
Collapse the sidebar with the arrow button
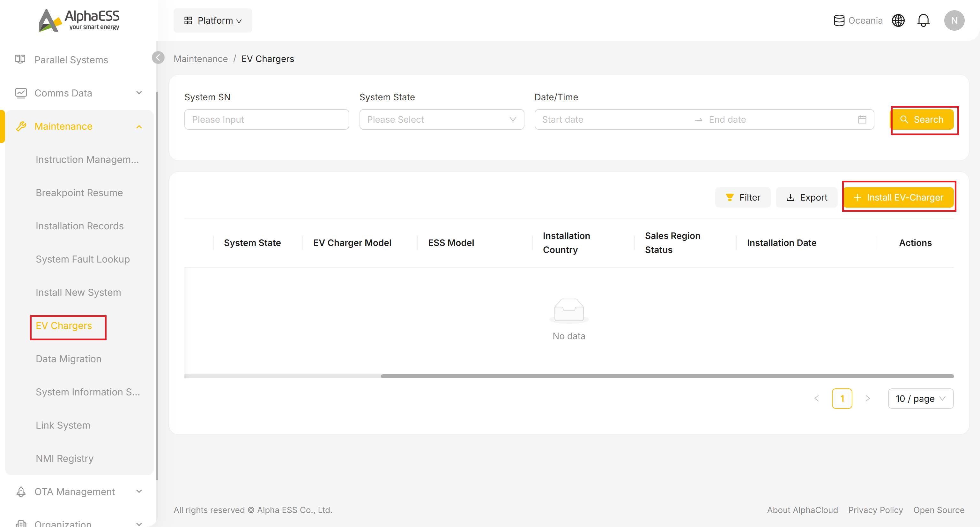click(158, 57)
